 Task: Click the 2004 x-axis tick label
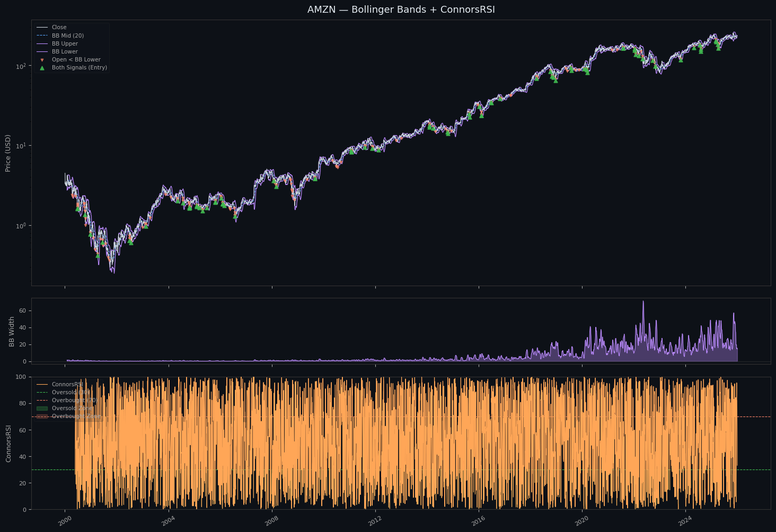click(x=168, y=521)
